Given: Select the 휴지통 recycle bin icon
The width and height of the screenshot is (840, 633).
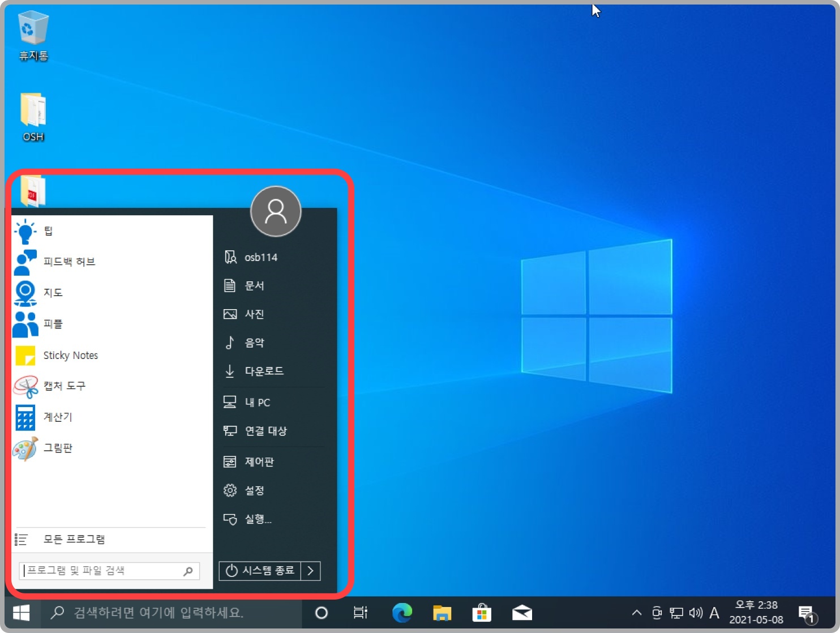Looking at the screenshot, I should click(33, 35).
